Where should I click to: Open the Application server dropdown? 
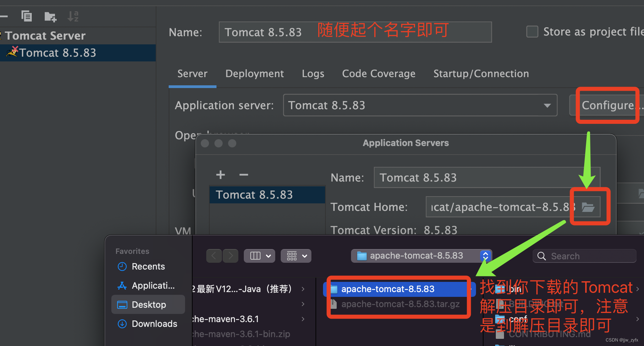coord(420,105)
